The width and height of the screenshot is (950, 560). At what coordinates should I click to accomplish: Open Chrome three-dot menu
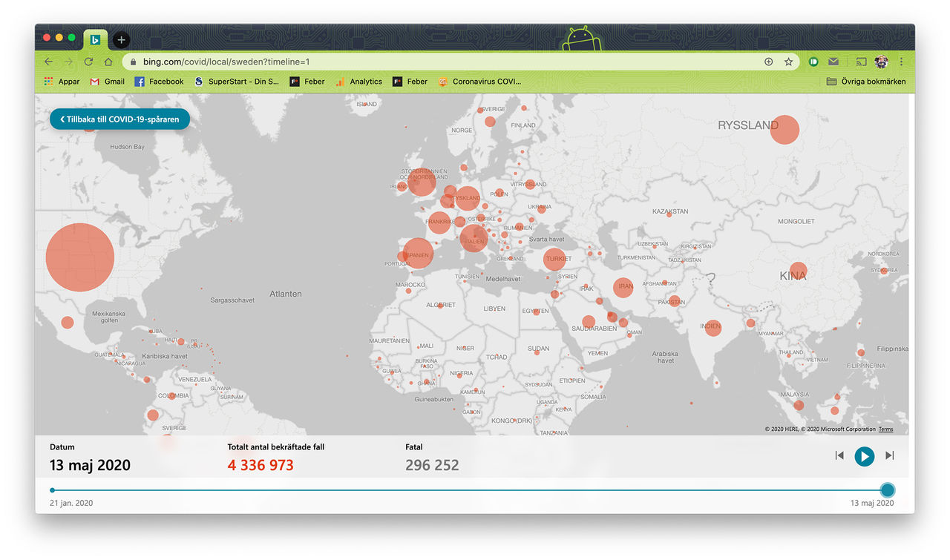902,62
